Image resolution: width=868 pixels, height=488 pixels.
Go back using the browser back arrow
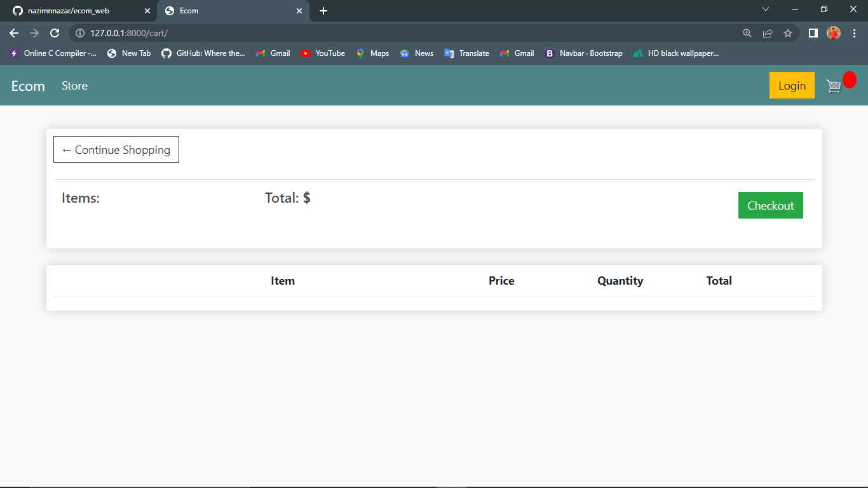point(14,33)
